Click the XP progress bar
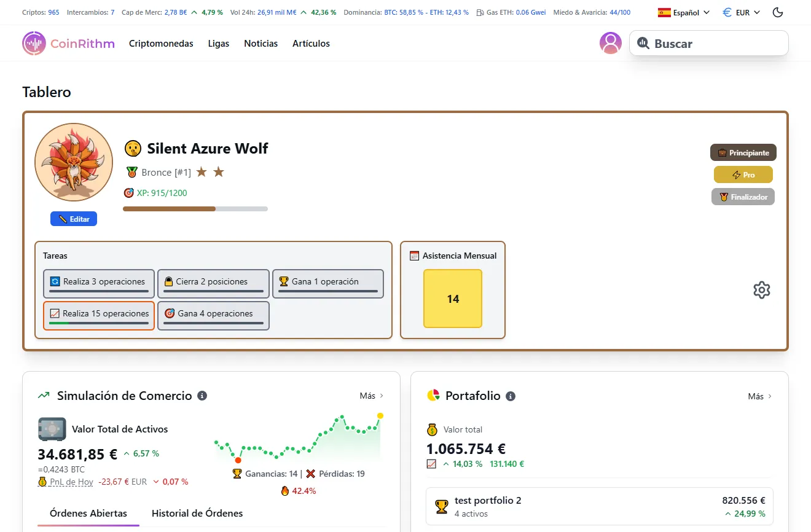This screenshot has width=811, height=532. (195, 208)
